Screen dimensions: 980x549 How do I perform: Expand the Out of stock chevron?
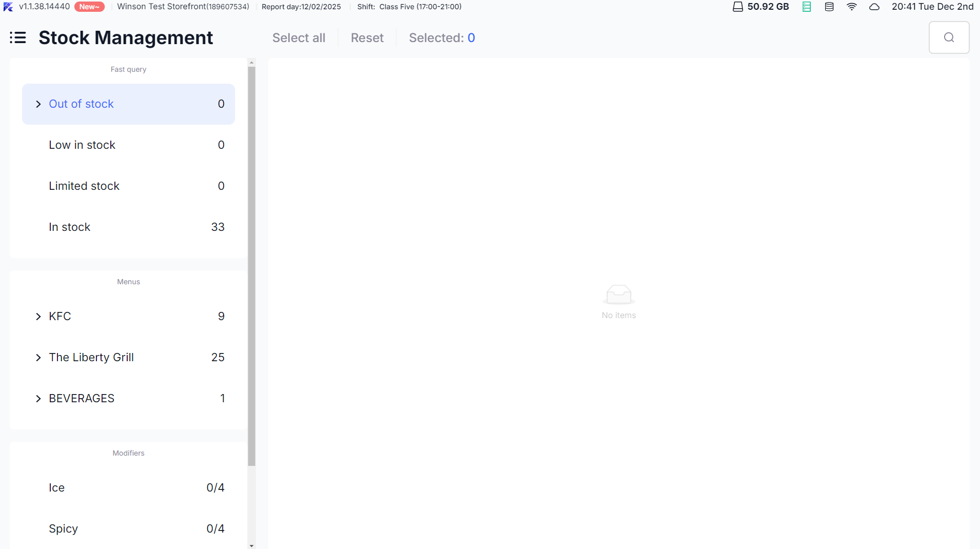point(38,104)
